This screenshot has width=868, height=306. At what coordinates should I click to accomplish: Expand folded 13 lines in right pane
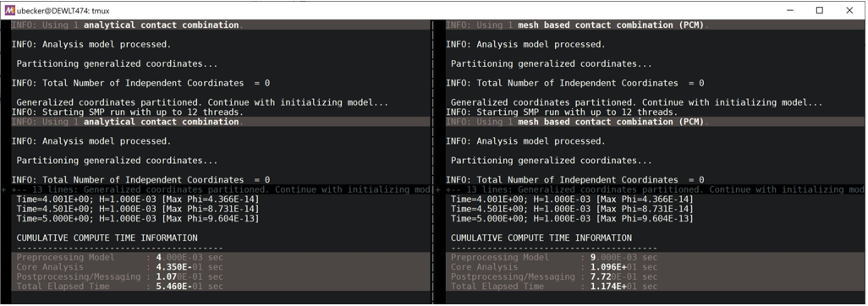pos(651,190)
